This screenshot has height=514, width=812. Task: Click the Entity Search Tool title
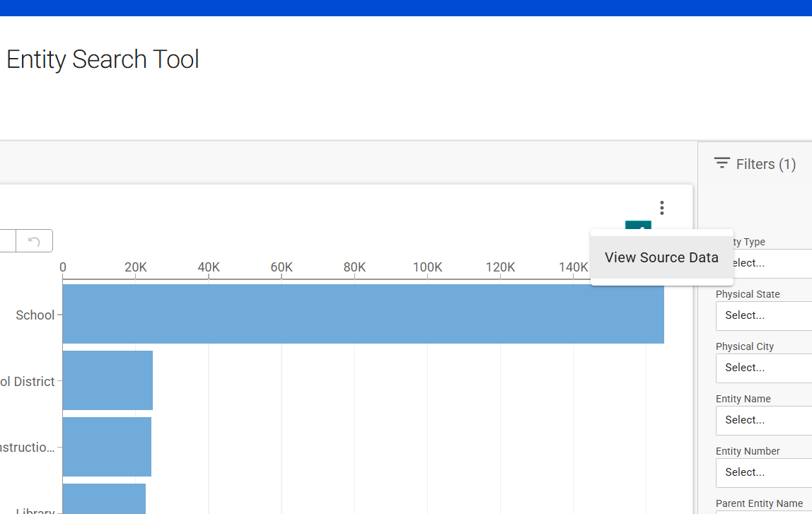(103, 59)
